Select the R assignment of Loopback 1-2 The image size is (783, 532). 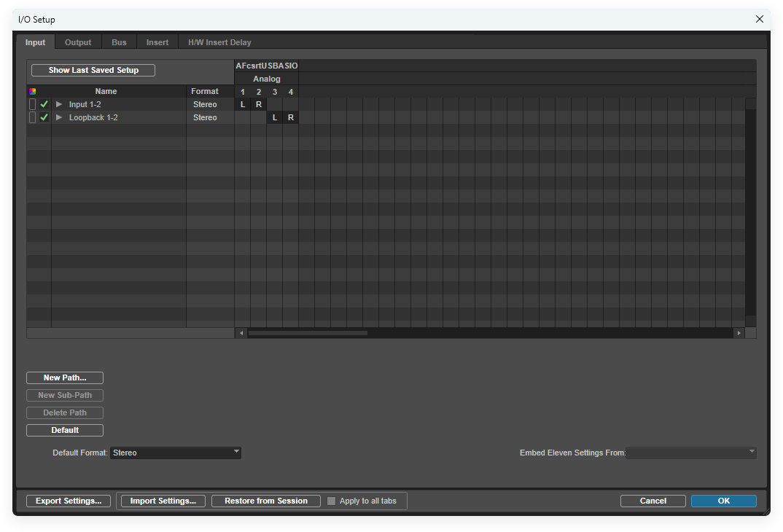[291, 117]
